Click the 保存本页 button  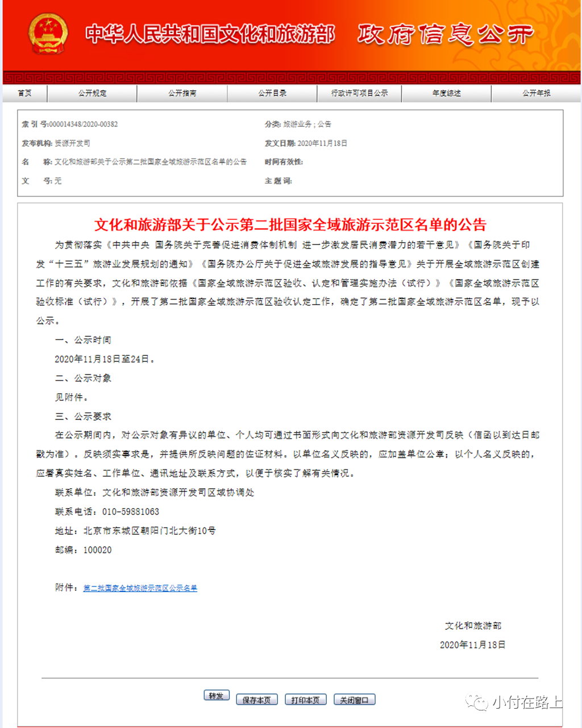(x=256, y=700)
